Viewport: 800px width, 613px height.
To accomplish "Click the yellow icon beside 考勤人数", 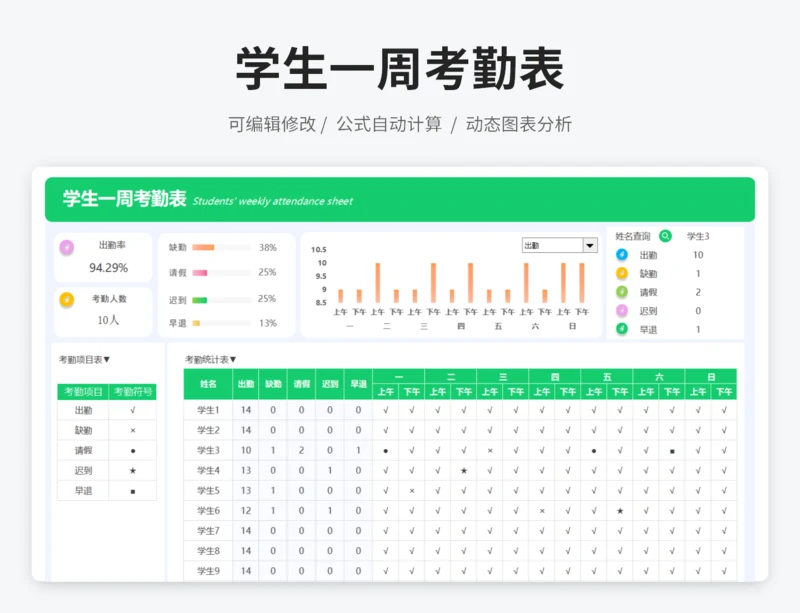I will 67,300.
